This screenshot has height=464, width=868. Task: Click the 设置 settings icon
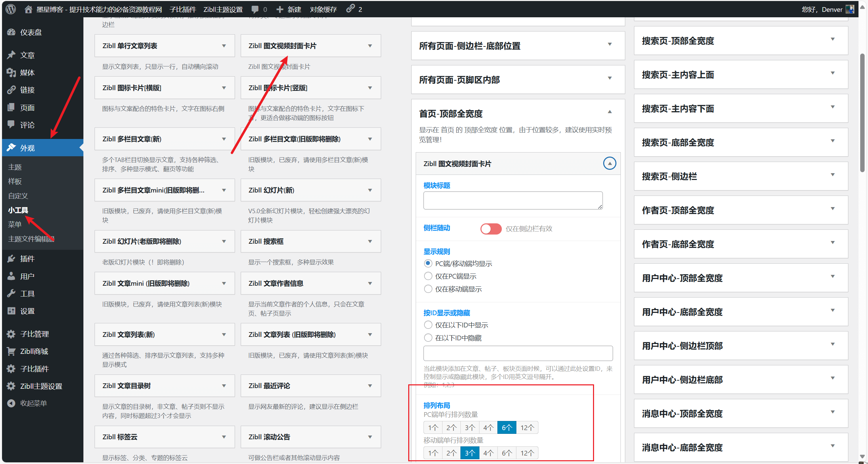coord(11,311)
